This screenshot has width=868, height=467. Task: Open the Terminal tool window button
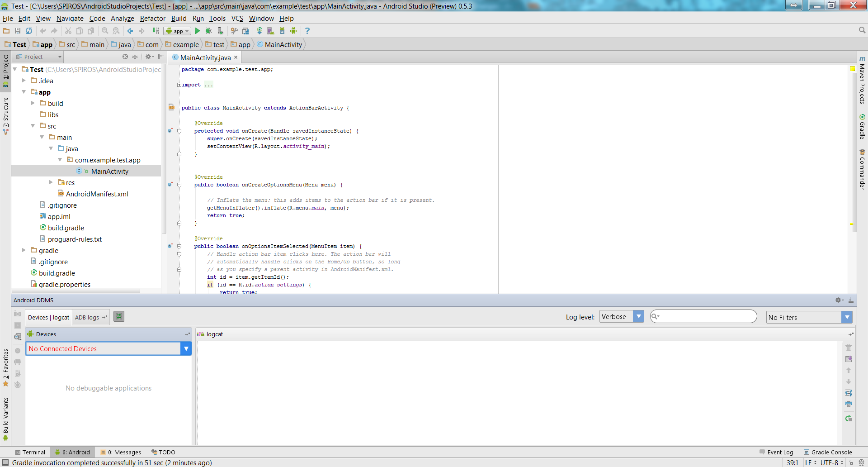(x=30, y=452)
